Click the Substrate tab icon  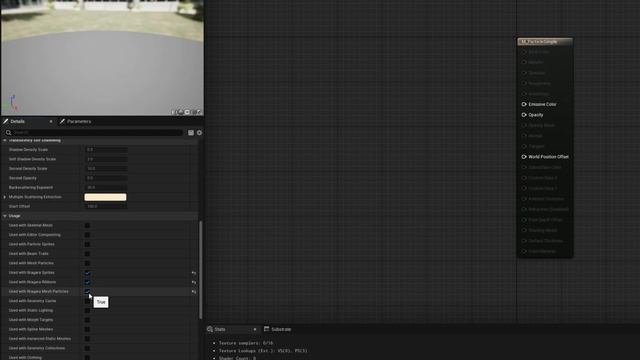click(267, 329)
